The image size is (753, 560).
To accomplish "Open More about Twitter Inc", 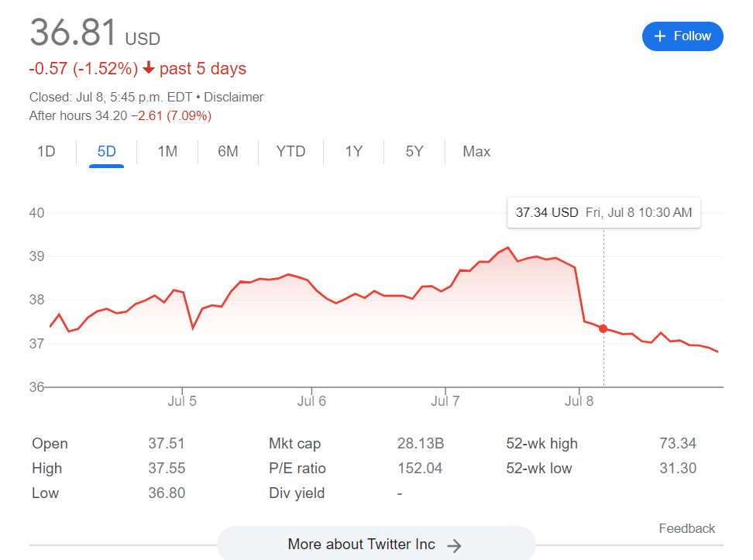I will [x=376, y=545].
